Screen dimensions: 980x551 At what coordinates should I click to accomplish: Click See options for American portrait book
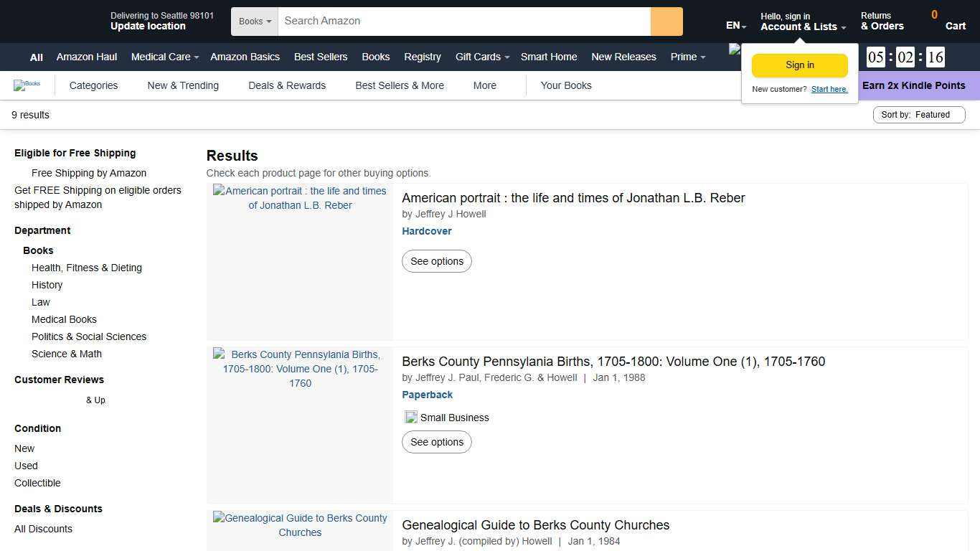coord(437,261)
